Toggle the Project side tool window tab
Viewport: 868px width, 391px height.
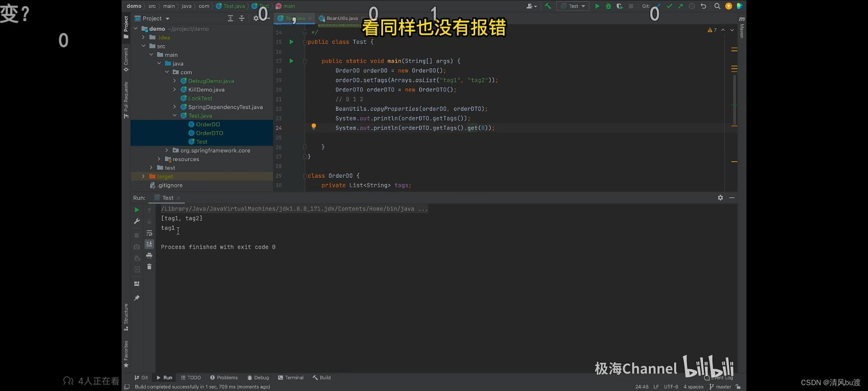126,27
